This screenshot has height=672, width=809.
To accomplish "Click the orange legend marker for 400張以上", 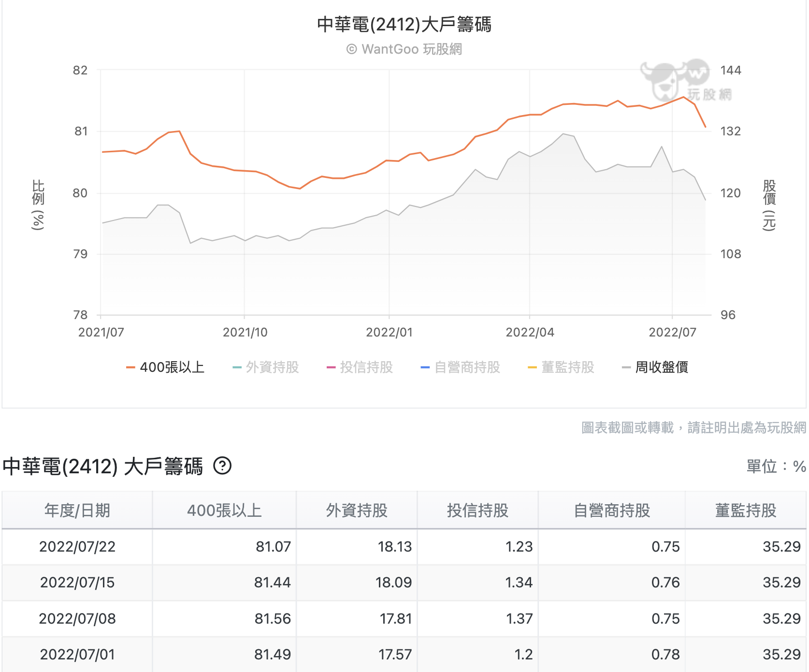I will pos(131,367).
